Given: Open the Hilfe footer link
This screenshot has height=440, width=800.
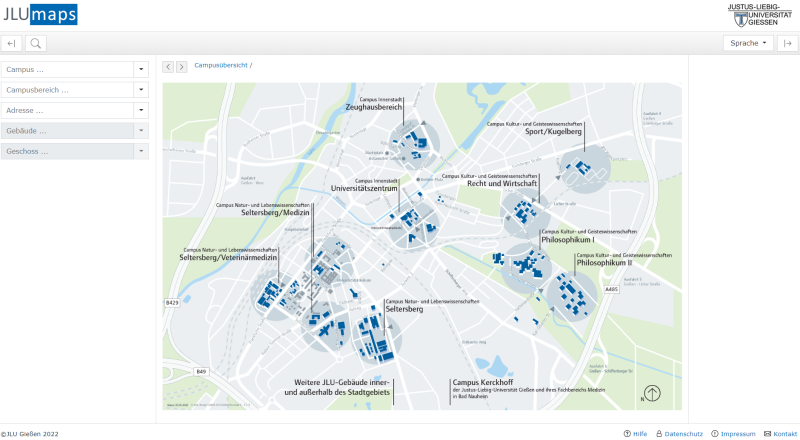Looking at the screenshot, I should pos(636,434).
